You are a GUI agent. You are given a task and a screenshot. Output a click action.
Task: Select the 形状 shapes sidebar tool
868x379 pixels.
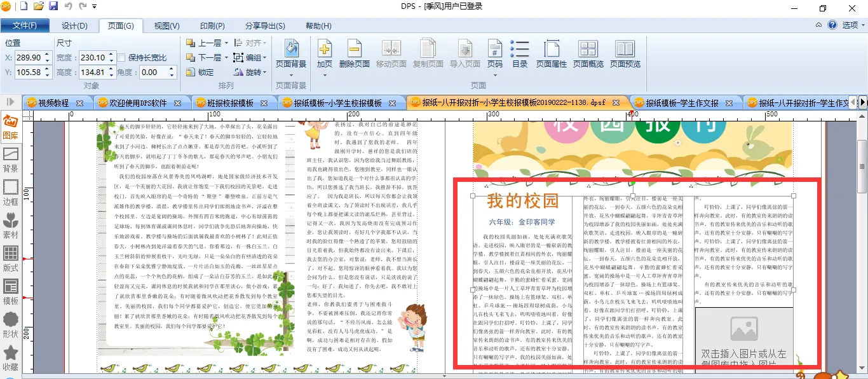(x=11, y=326)
